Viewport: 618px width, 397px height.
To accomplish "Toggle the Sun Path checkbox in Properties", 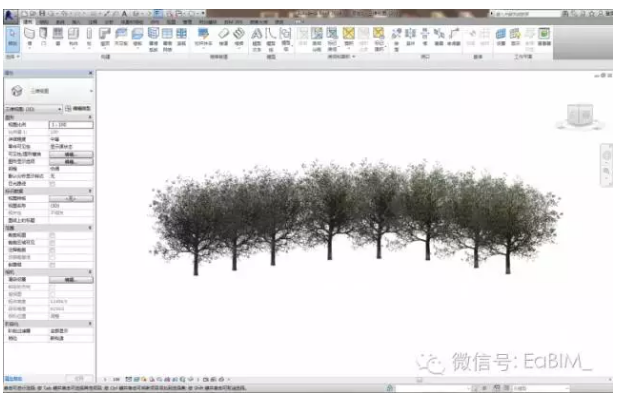I will (x=52, y=184).
